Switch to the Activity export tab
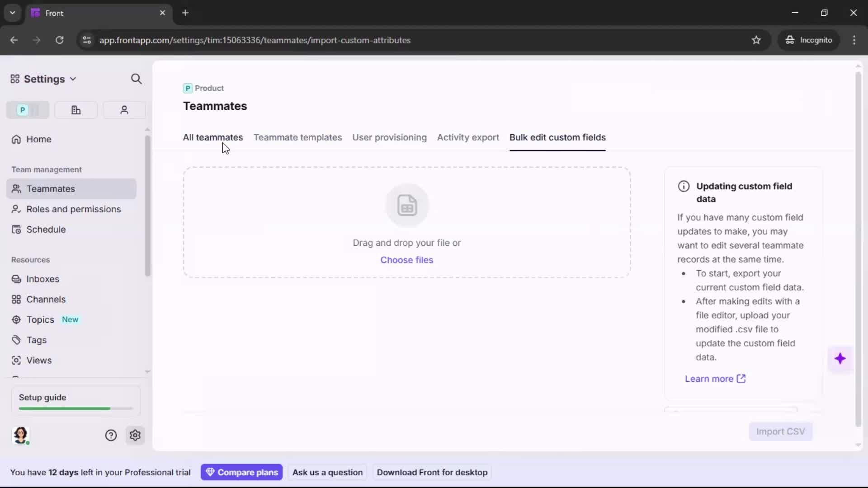This screenshot has height=488, width=868. pyautogui.click(x=468, y=138)
